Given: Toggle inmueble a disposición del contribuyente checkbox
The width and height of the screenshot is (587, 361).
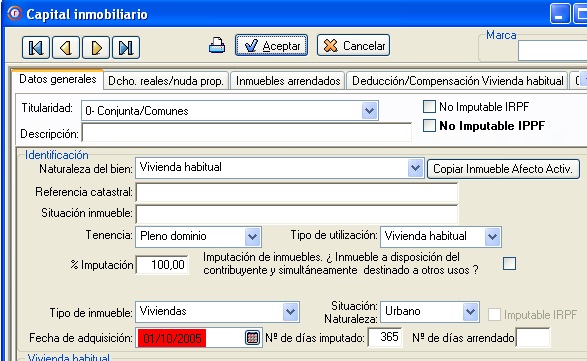Looking at the screenshot, I should point(509,263).
